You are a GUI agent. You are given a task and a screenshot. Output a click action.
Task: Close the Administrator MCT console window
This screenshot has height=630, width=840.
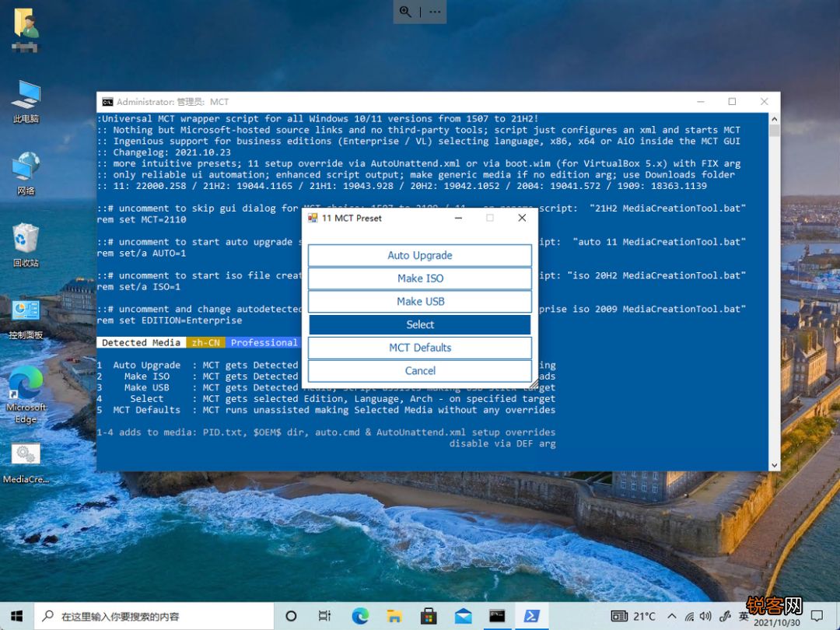[764, 102]
